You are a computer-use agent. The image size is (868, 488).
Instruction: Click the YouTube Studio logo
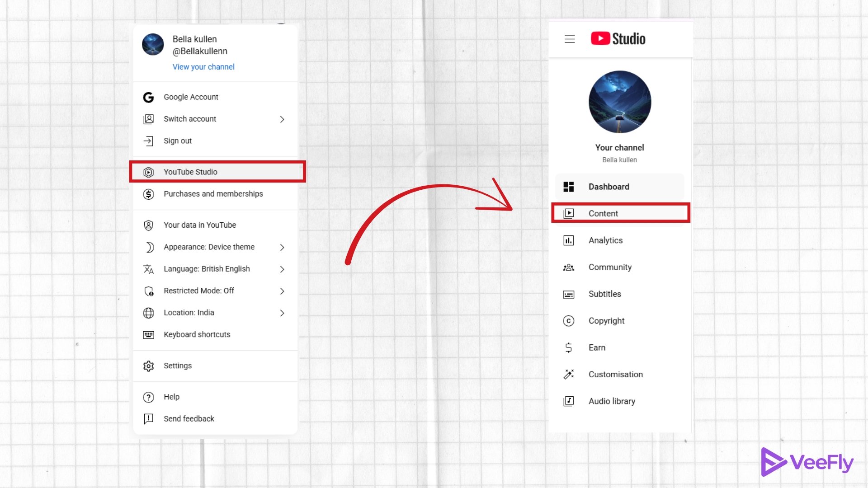pos(618,39)
